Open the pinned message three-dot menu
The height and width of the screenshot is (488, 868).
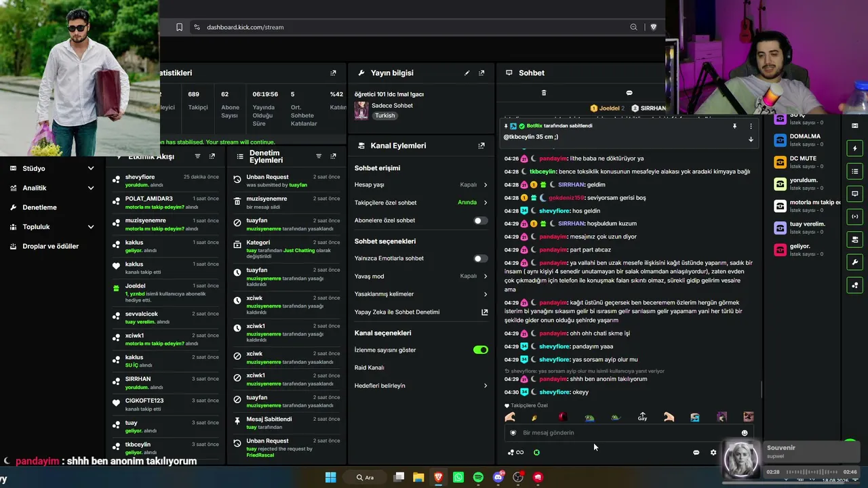tap(751, 126)
